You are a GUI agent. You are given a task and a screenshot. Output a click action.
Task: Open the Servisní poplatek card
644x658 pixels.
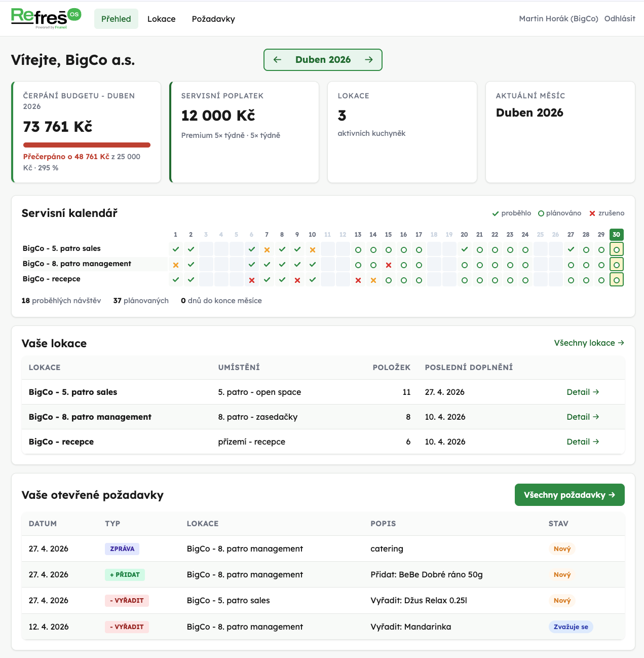[244, 132]
